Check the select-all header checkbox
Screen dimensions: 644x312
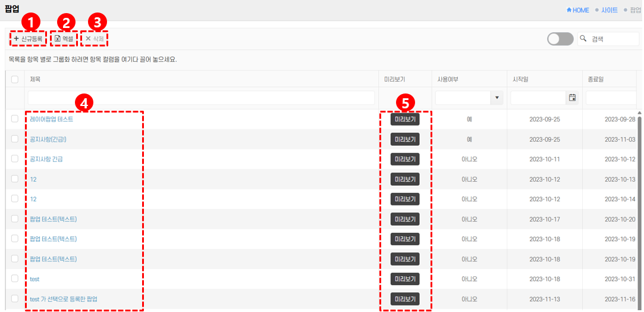[15, 79]
